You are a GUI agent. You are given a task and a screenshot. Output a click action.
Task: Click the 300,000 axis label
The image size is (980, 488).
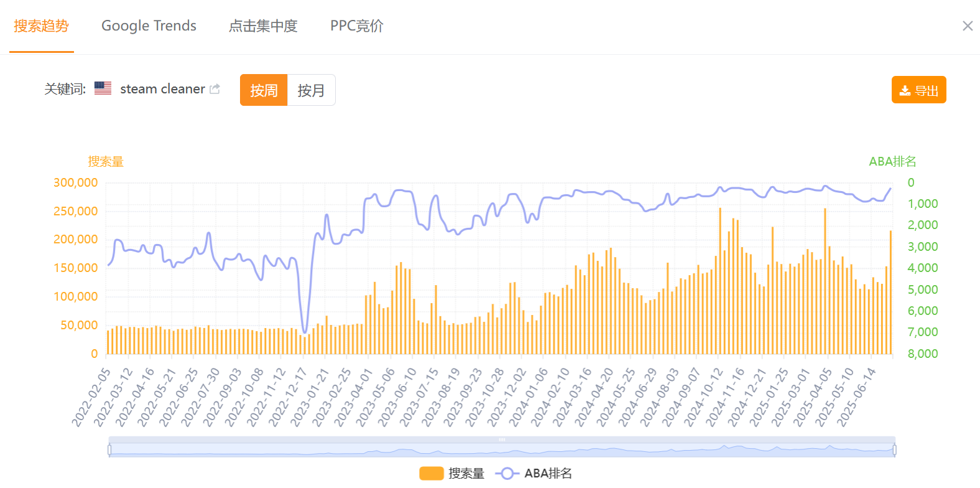click(x=75, y=182)
